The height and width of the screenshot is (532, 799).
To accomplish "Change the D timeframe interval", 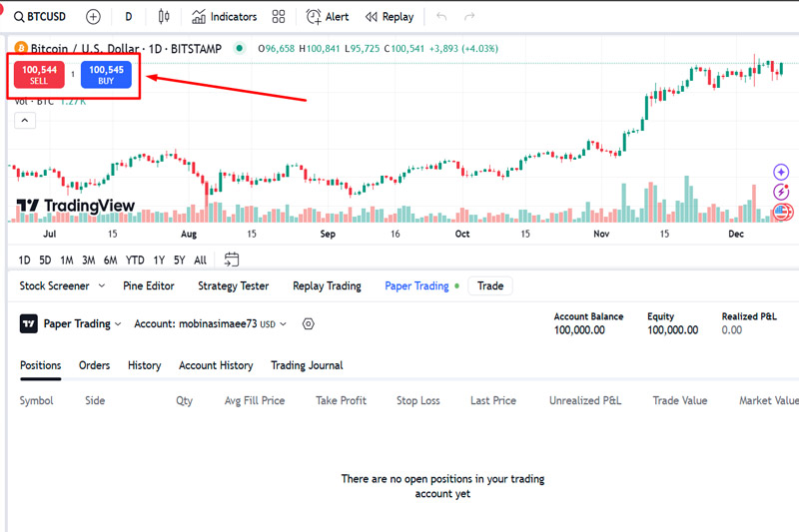I will click(128, 17).
